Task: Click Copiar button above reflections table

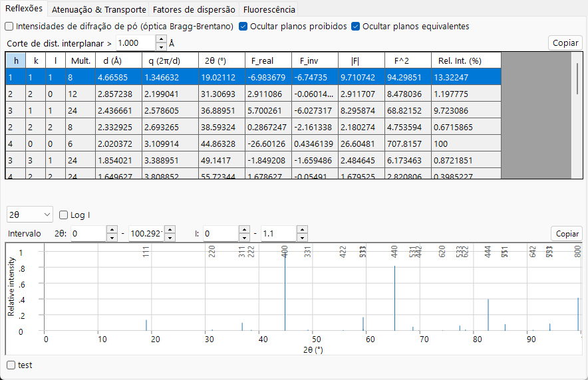Action: pos(565,43)
